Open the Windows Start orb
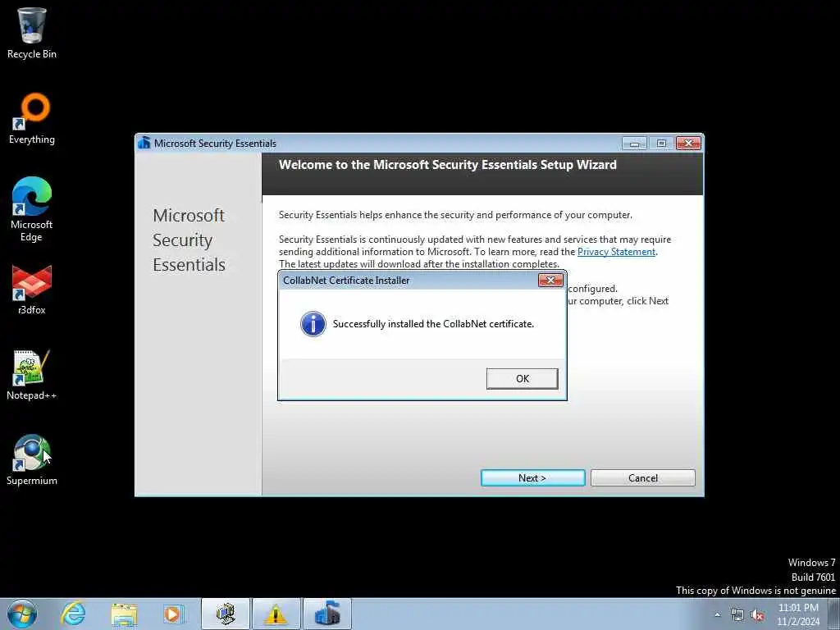This screenshot has height=630, width=840. (22, 614)
